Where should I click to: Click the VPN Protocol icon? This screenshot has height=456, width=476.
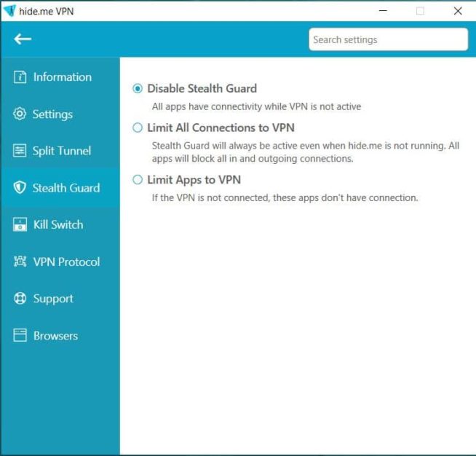tap(20, 262)
